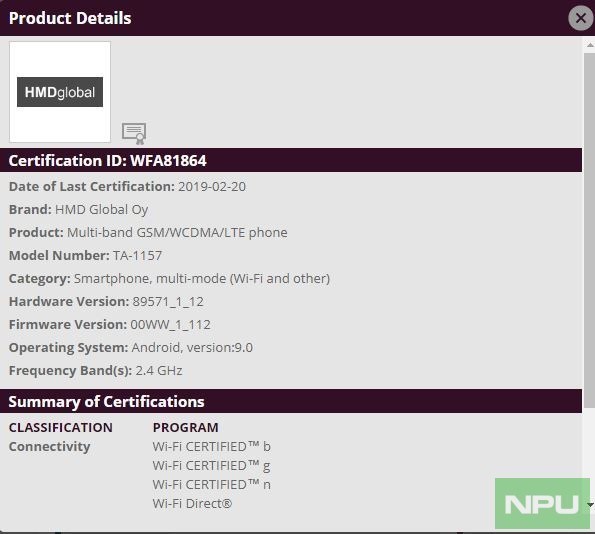Click the certification date 2019-02-20
Viewport: 595px width, 534px height.
212,186
